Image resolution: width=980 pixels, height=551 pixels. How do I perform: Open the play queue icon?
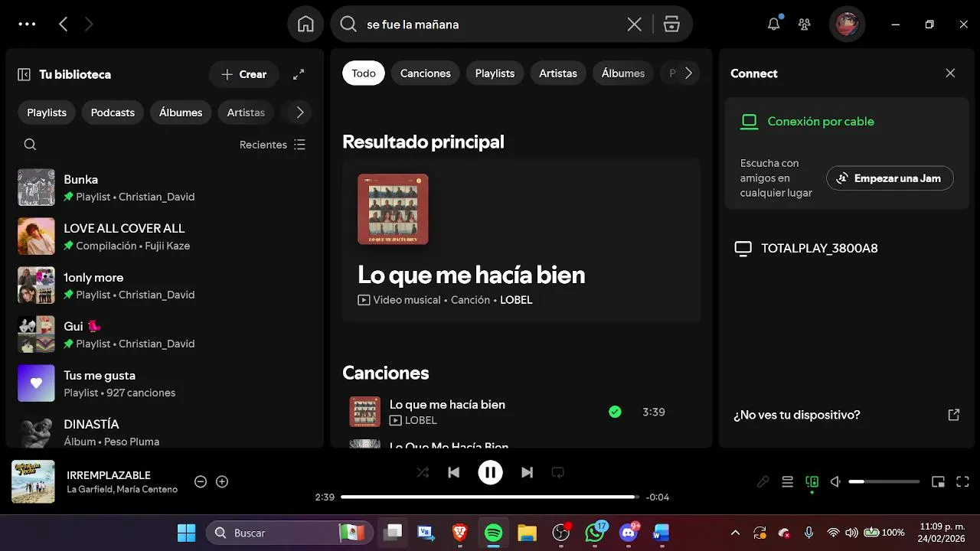pos(787,481)
